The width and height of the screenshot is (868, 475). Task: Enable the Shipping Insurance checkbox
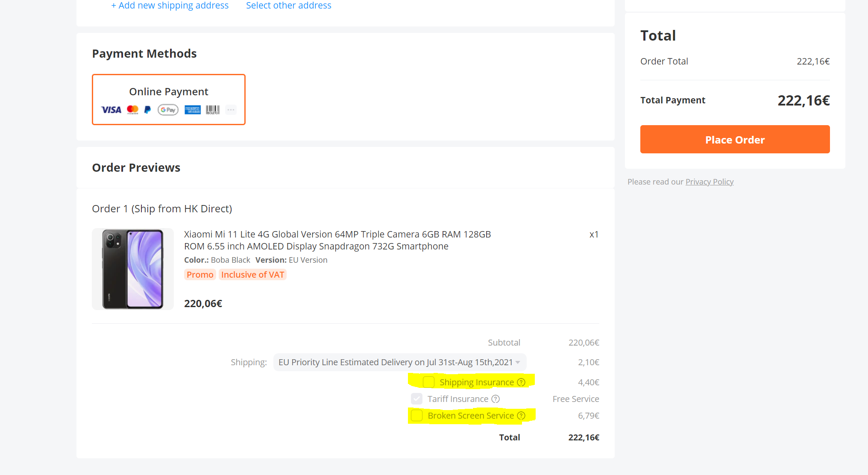tap(428, 382)
